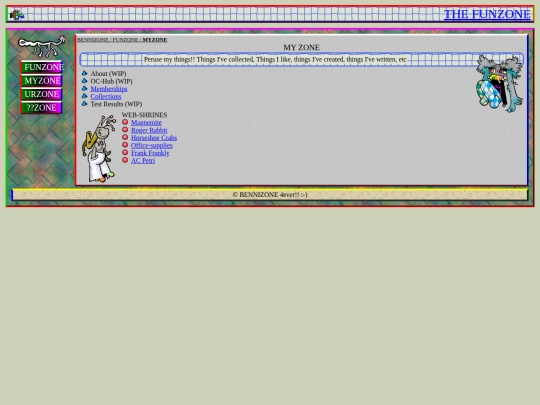This screenshot has height=405, width=540.
Task: Go to the URZONE nav button
Action: 41,94
